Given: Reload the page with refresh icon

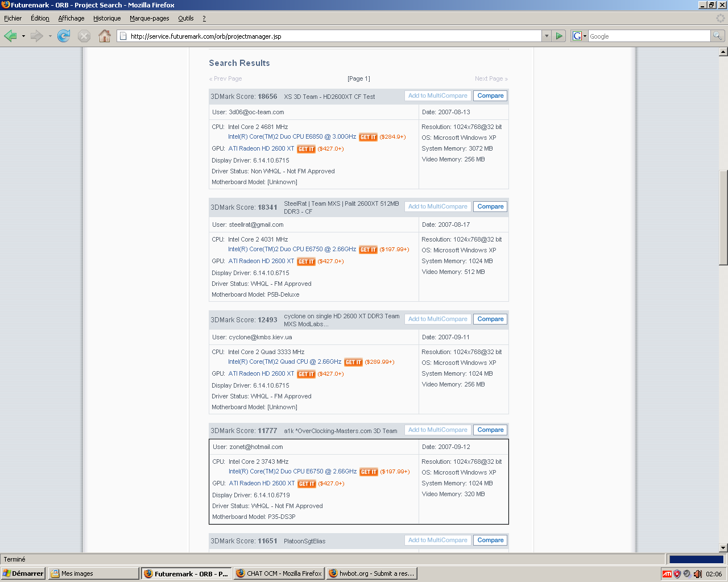Looking at the screenshot, I should click(x=64, y=36).
